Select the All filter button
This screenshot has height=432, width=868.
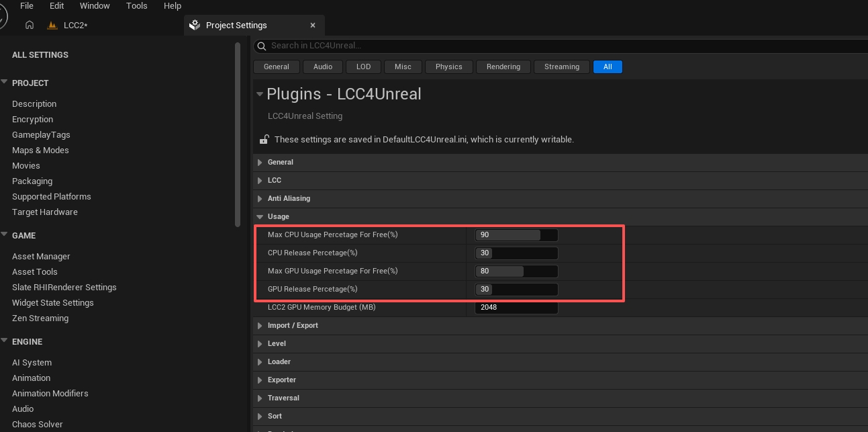[608, 67]
